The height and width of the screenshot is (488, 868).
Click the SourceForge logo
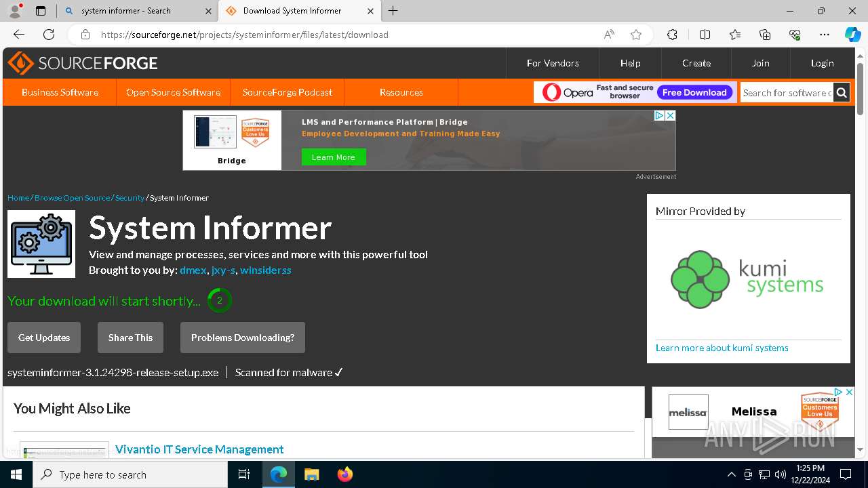point(83,63)
